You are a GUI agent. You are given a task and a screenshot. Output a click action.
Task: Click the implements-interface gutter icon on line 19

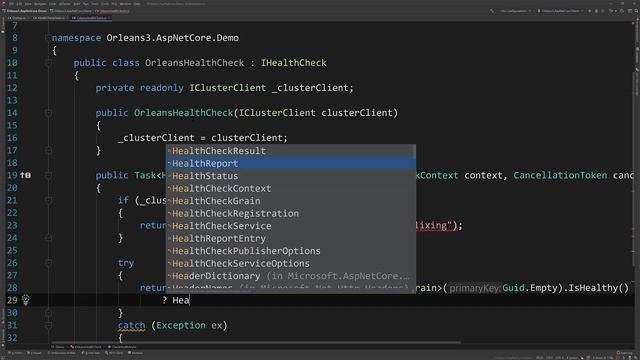tap(25, 175)
